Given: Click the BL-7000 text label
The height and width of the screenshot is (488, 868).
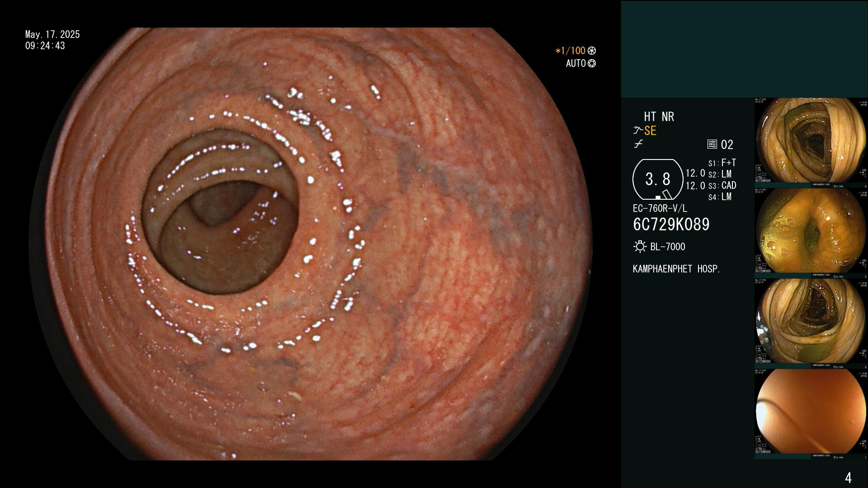Looking at the screenshot, I should (x=668, y=247).
